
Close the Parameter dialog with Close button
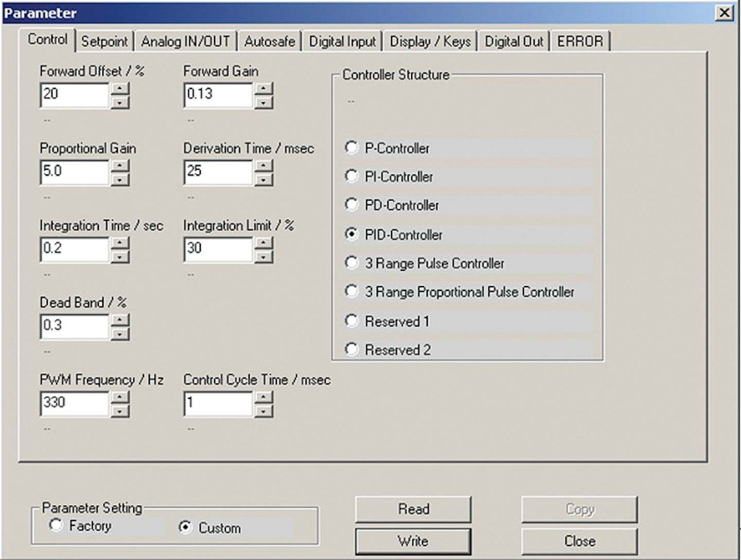click(579, 541)
